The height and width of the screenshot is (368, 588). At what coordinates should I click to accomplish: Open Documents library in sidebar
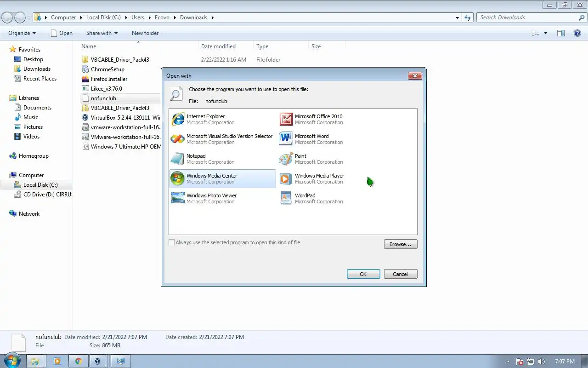pos(37,108)
